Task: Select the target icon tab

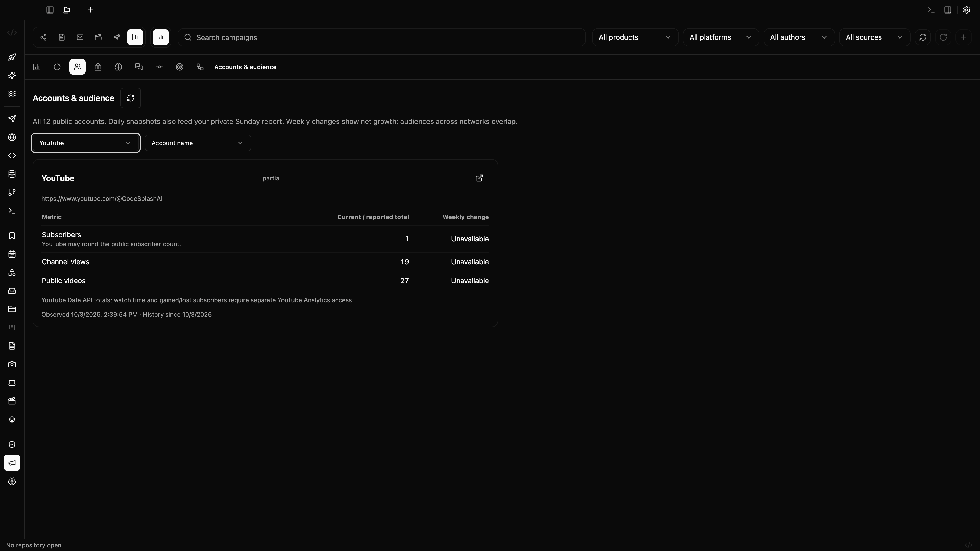Action: pyautogui.click(x=180, y=67)
